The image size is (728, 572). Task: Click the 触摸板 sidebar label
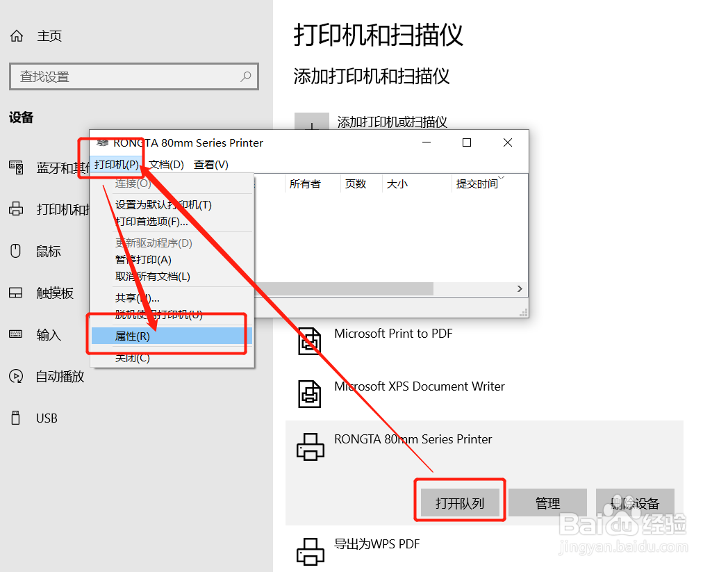pos(55,293)
